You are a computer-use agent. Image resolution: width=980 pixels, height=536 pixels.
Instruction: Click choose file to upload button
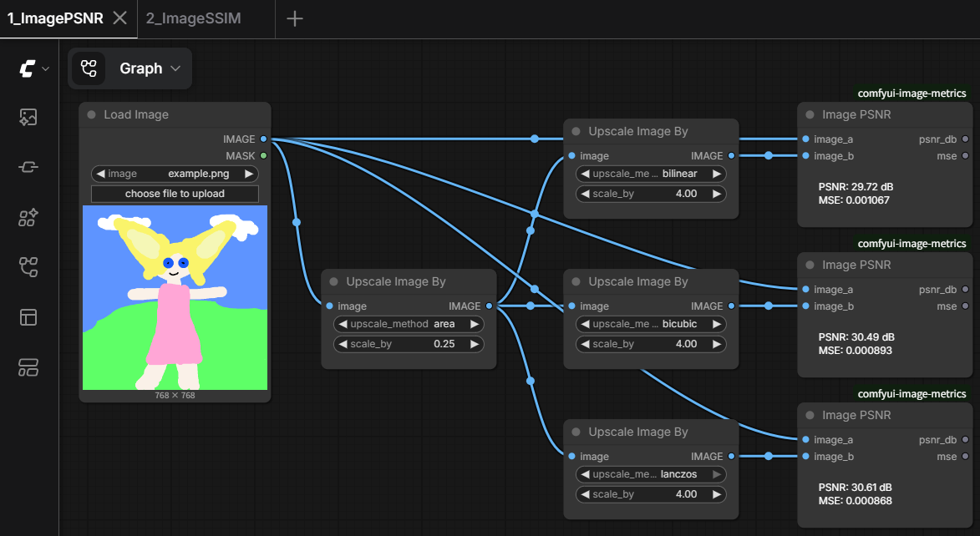pyautogui.click(x=175, y=194)
